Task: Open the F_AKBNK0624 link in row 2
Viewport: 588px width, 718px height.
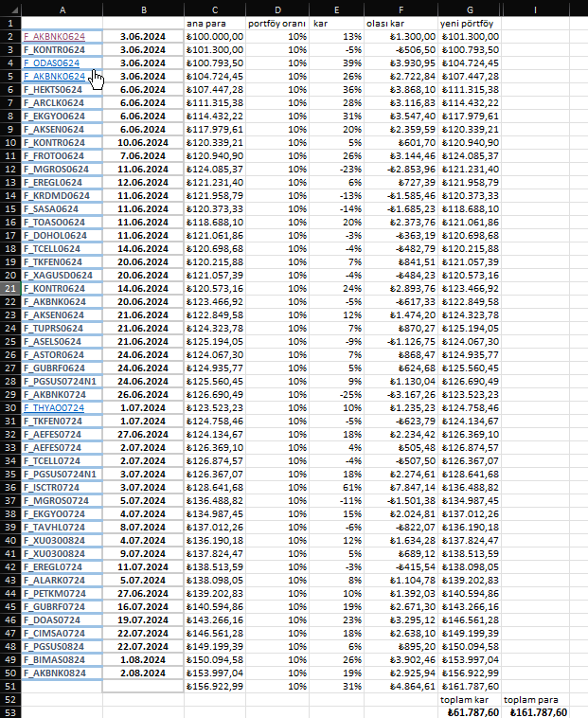Action: pos(55,37)
